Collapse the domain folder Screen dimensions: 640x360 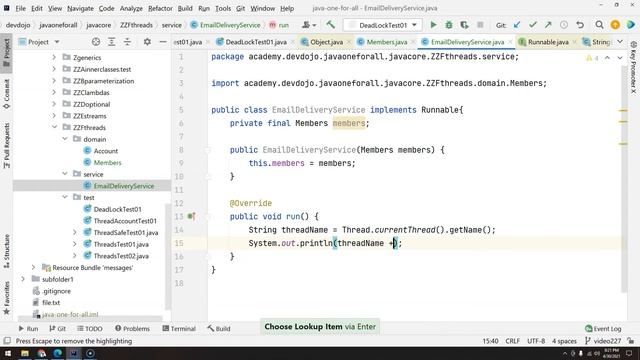65,139
